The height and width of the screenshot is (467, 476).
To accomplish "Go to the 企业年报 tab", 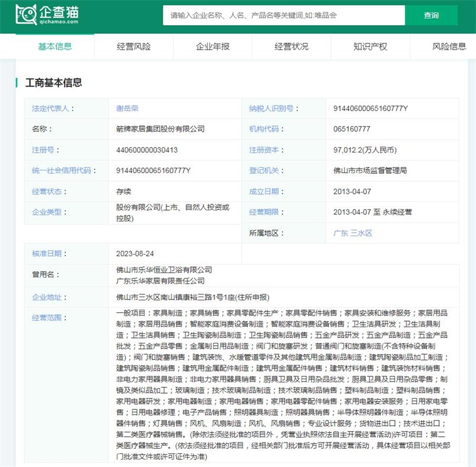I will tap(212, 46).
